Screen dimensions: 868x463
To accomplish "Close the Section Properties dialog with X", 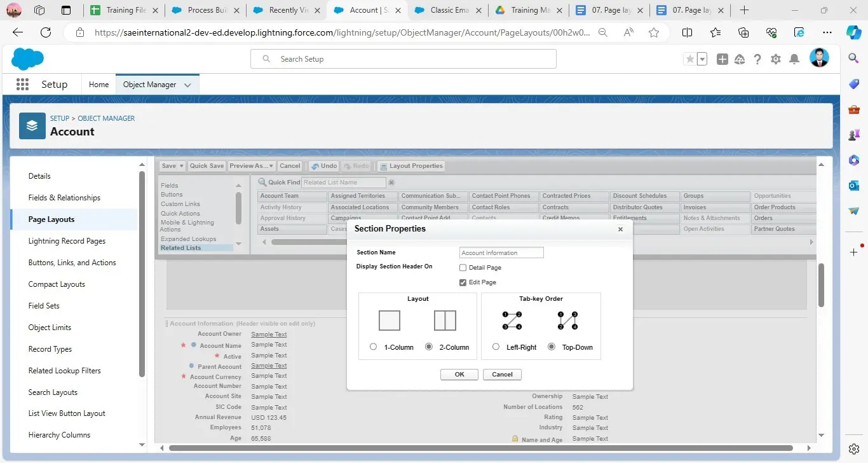I will tap(620, 230).
